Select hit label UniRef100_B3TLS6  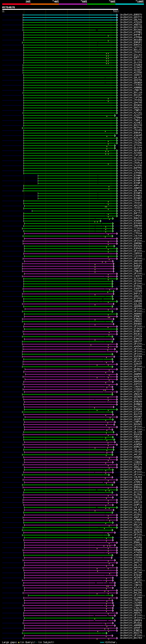[131, 138]
